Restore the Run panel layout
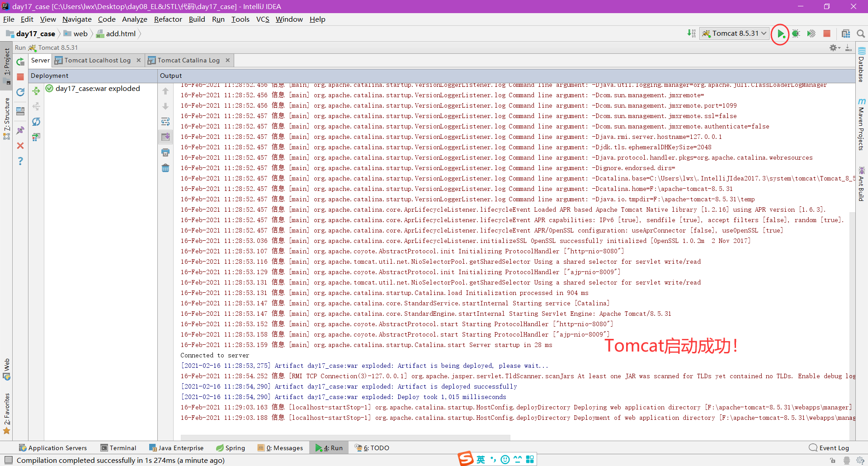The height and width of the screenshot is (466, 868). 20,111
